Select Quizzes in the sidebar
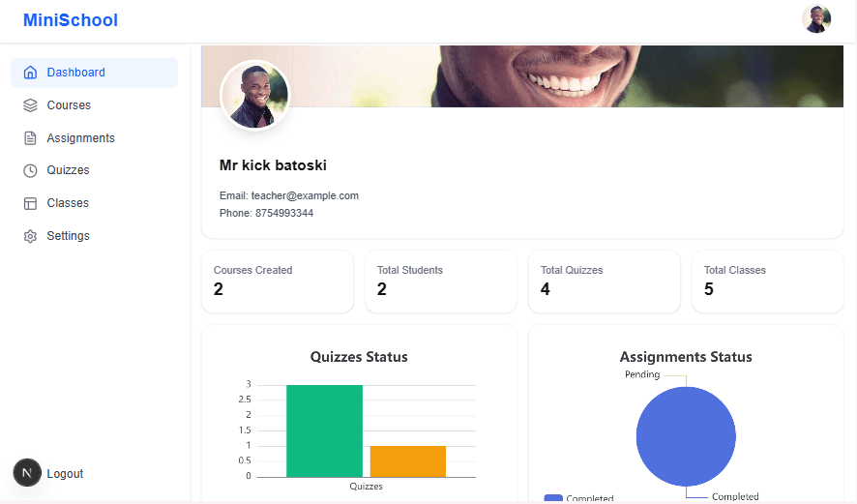857x504 pixels. coord(68,170)
